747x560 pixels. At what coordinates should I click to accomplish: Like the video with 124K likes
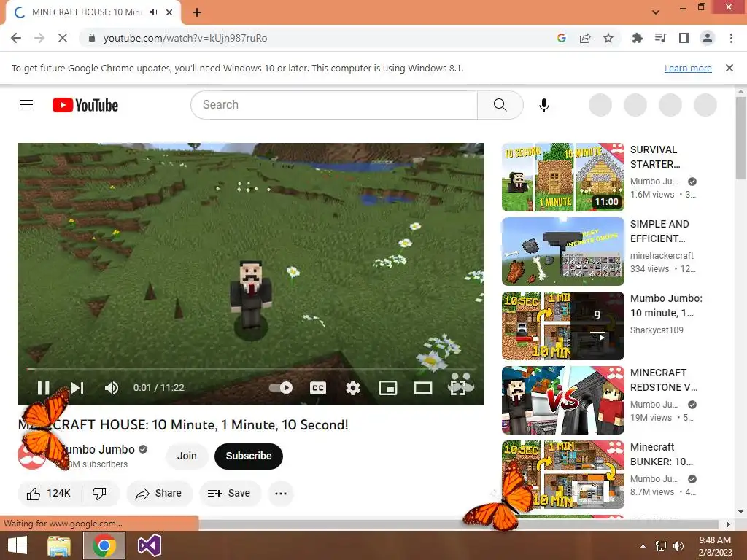coord(49,494)
